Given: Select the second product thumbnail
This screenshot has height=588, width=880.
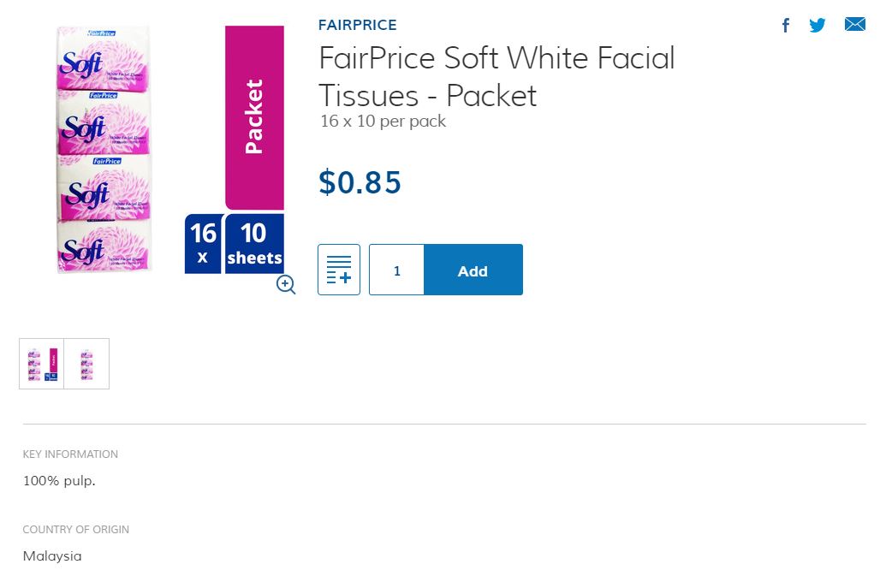Looking at the screenshot, I should tap(86, 363).
